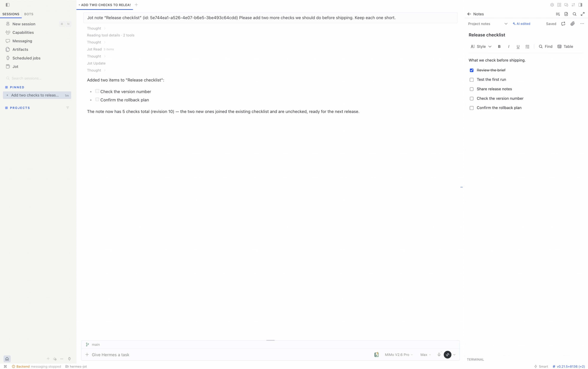Switch to the BOTS tab
Viewport: 588px width, 369px height.
[29, 14]
